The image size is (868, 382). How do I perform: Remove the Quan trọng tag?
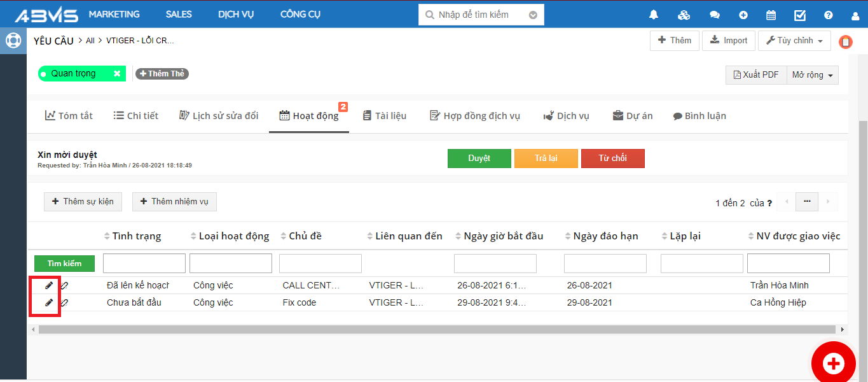pos(117,74)
